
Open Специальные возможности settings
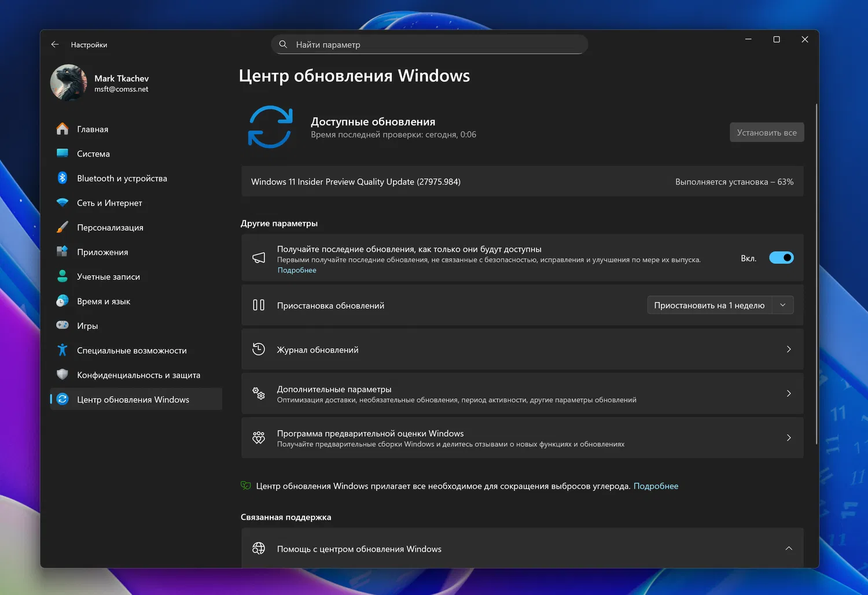click(132, 350)
